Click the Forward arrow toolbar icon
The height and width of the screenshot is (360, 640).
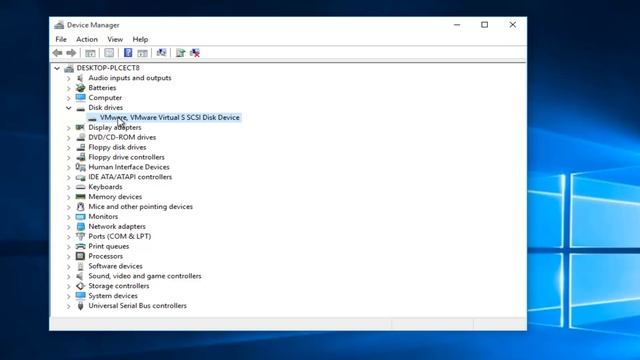71,53
